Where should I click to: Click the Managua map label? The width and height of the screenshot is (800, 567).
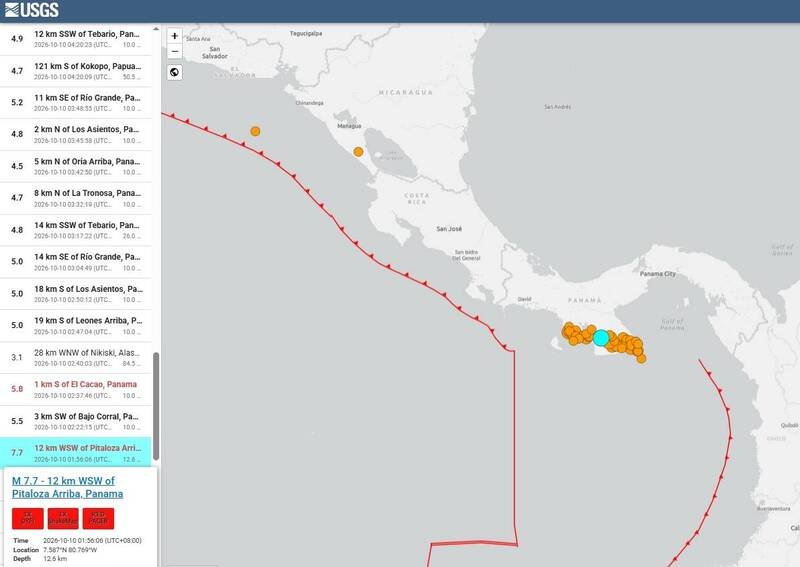(349, 126)
